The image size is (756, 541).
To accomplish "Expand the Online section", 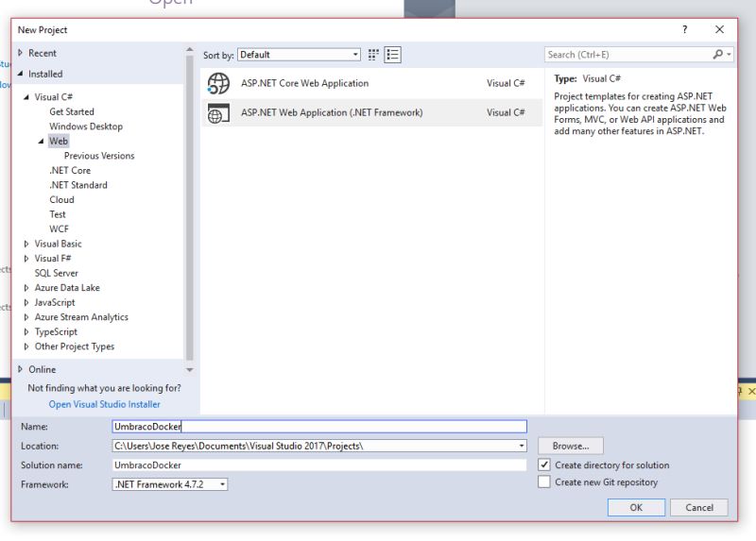I will pos(20,369).
